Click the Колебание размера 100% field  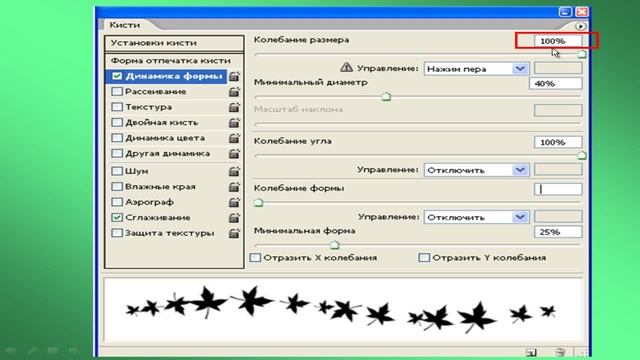(558, 41)
